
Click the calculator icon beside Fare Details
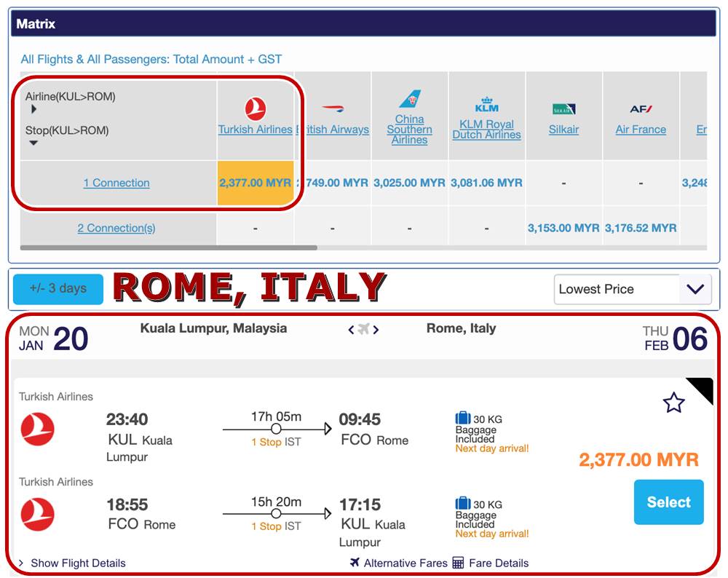point(458,563)
